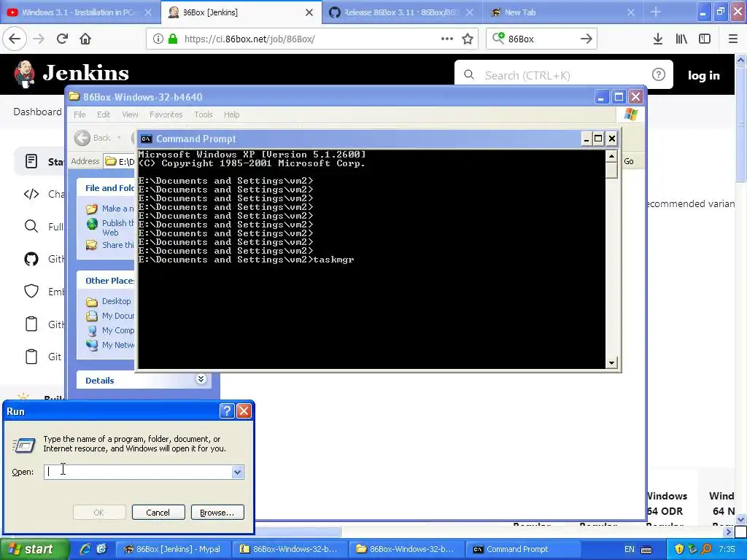
Task: Click the Dashboard breadcrumb link in Jenkins
Action: click(37, 112)
